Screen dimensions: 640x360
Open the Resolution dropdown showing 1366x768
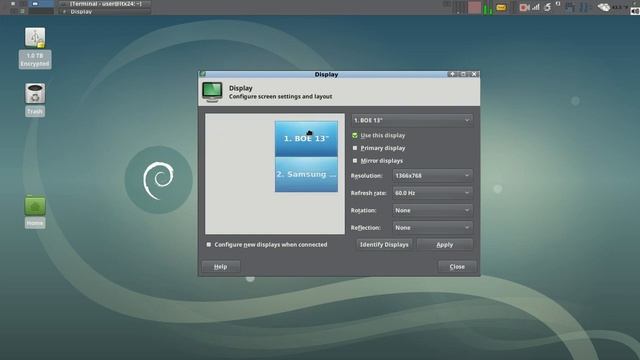[432, 176]
